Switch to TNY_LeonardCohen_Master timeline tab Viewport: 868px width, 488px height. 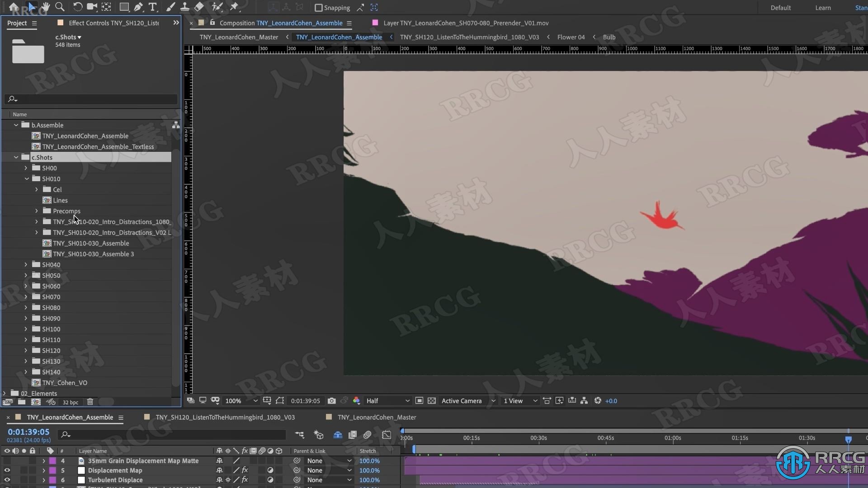[x=377, y=418]
